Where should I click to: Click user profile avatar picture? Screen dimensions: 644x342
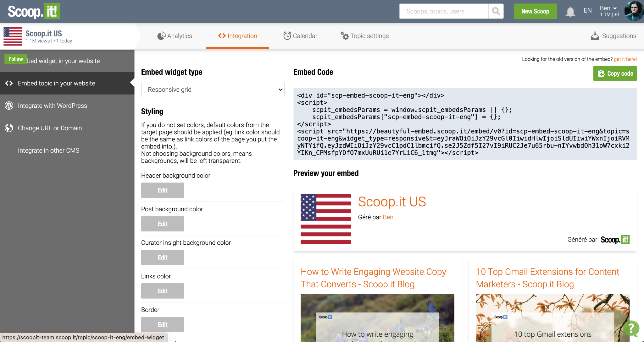(x=633, y=11)
